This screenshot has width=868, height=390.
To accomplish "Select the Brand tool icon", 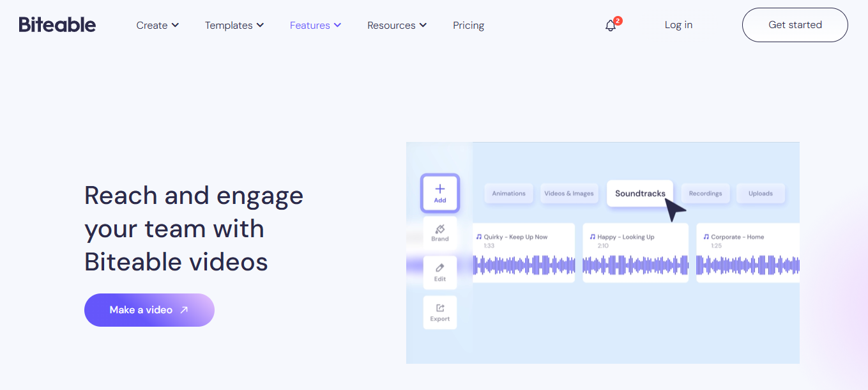I will pos(439,233).
